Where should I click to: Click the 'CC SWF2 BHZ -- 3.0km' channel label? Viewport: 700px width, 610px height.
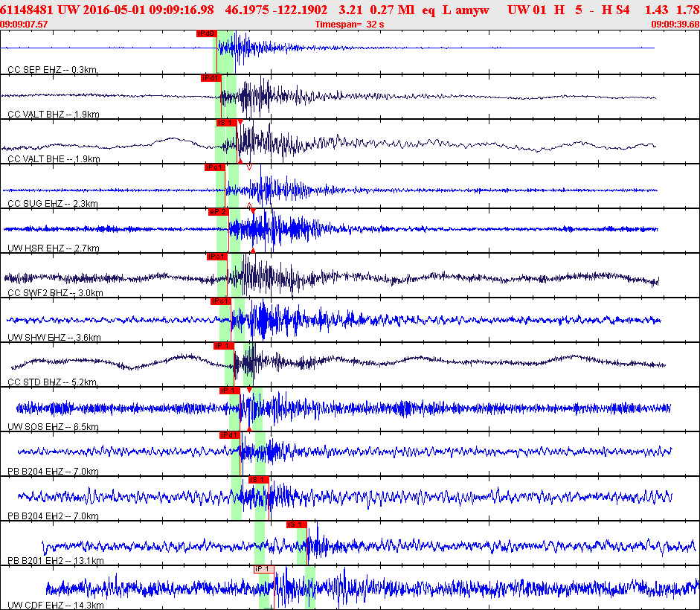pos(55,293)
